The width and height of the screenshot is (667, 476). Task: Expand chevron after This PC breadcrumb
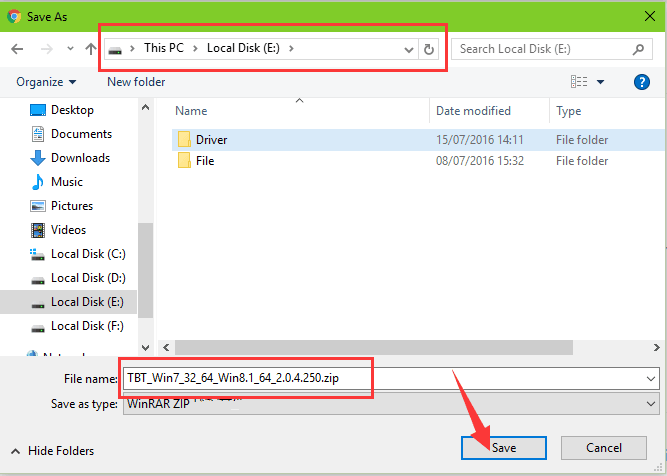[x=195, y=48]
